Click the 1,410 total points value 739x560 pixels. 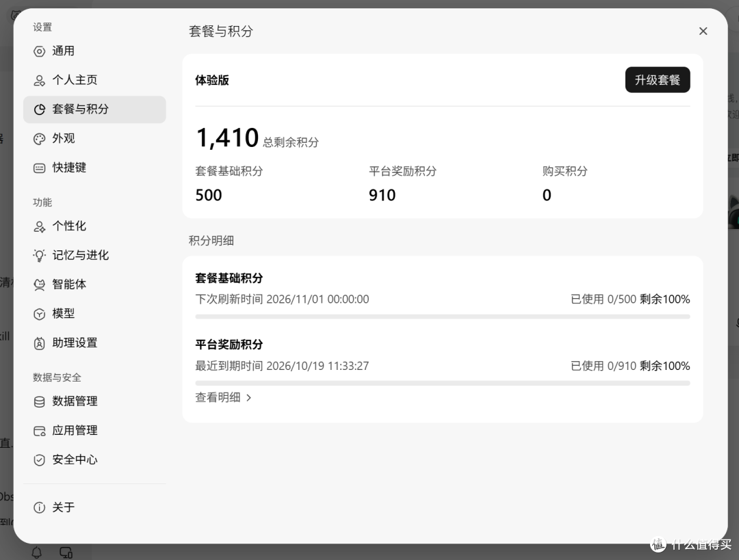click(x=227, y=138)
